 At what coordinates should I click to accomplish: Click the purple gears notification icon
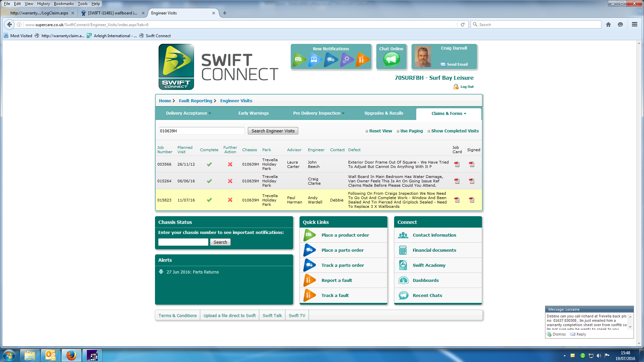[x=346, y=60]
